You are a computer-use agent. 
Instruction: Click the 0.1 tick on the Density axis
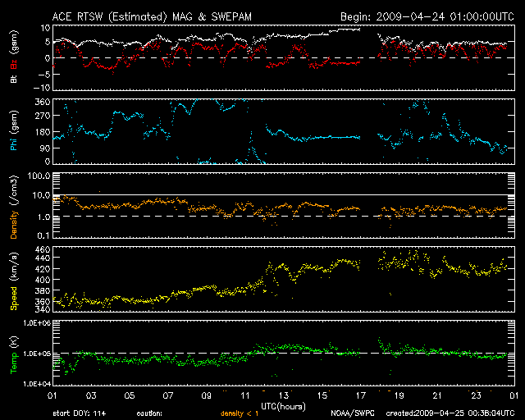click(x=43, y=235)
